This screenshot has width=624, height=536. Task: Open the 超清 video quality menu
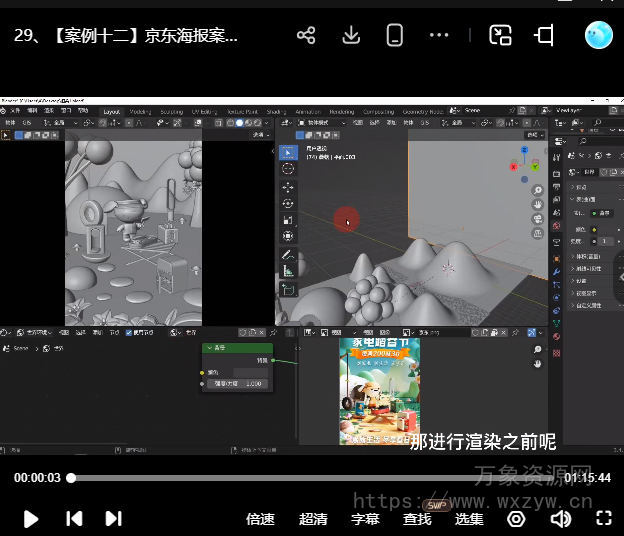point(313,519)
